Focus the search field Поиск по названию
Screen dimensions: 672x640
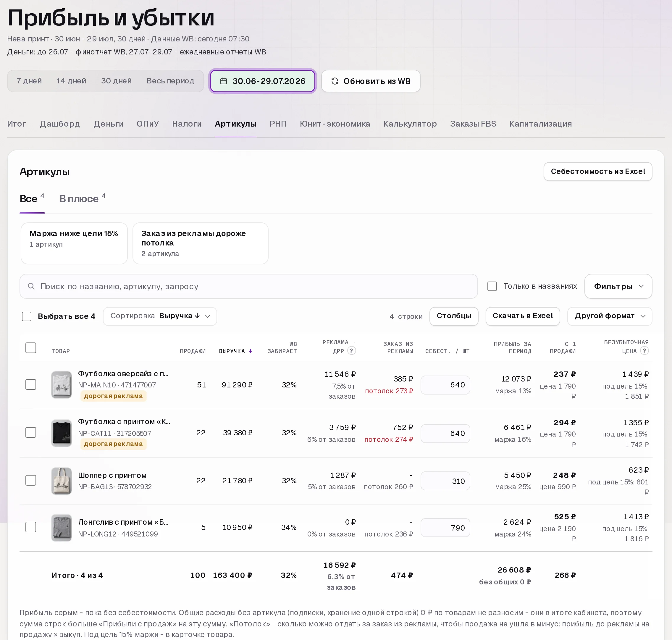[x=249, y=286]
